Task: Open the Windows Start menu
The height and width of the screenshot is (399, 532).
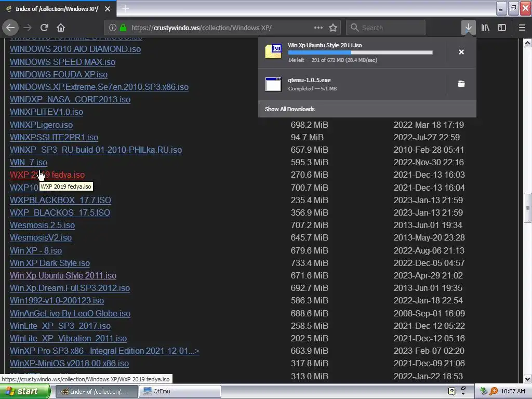Action: click(25, 391)
